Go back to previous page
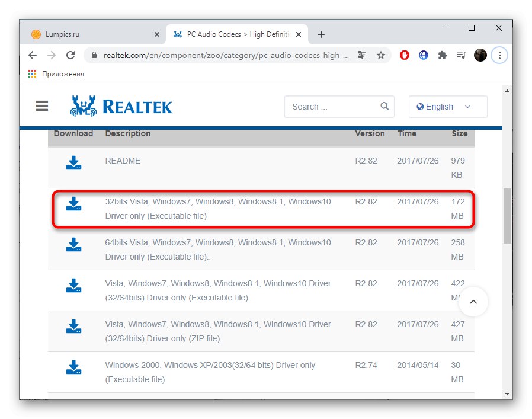 click(33, 55)
